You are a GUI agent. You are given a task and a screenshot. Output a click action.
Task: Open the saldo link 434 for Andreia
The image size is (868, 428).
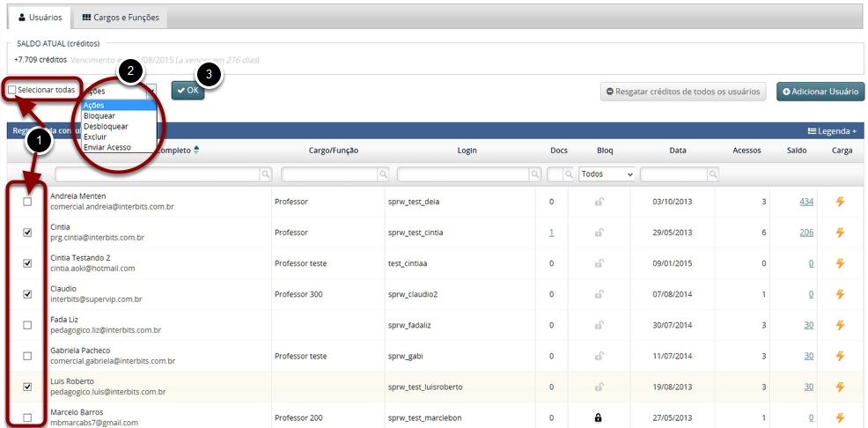tap(806, 202)
